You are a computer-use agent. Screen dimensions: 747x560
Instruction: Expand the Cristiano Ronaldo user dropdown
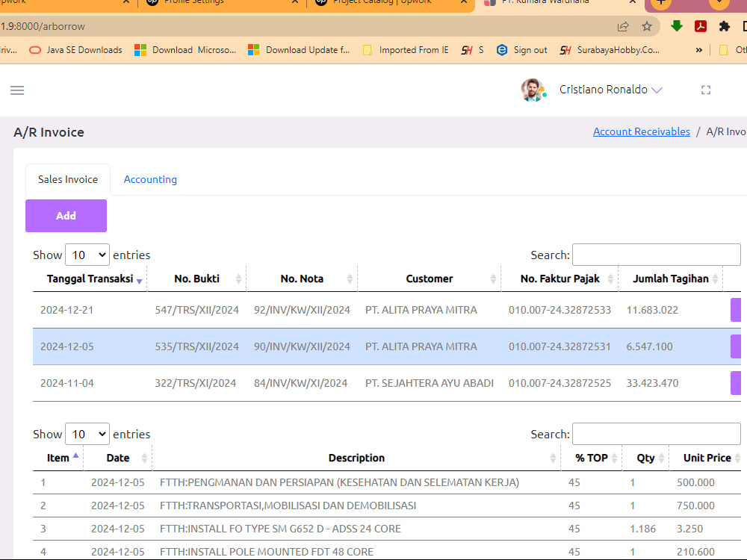click(610, 90)
